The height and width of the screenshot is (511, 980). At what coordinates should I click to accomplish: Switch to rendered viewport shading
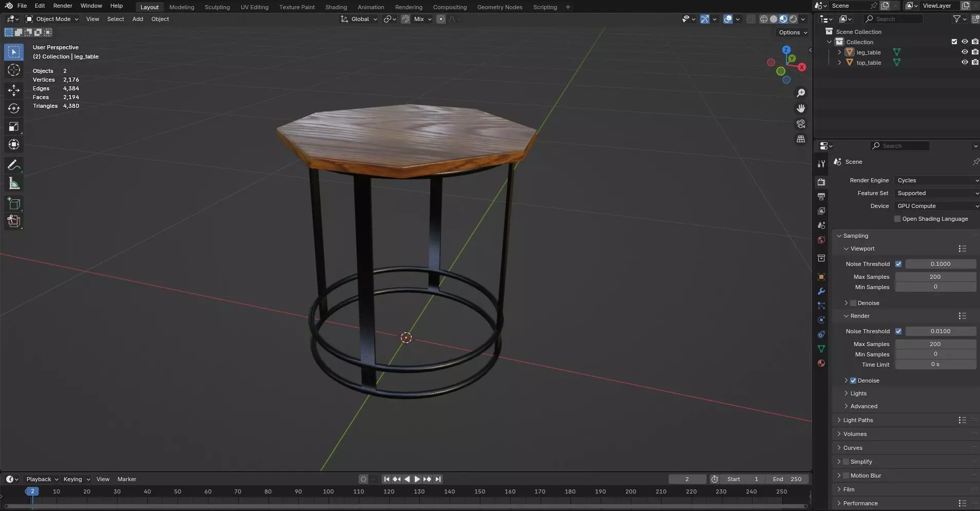coord(793,19)
